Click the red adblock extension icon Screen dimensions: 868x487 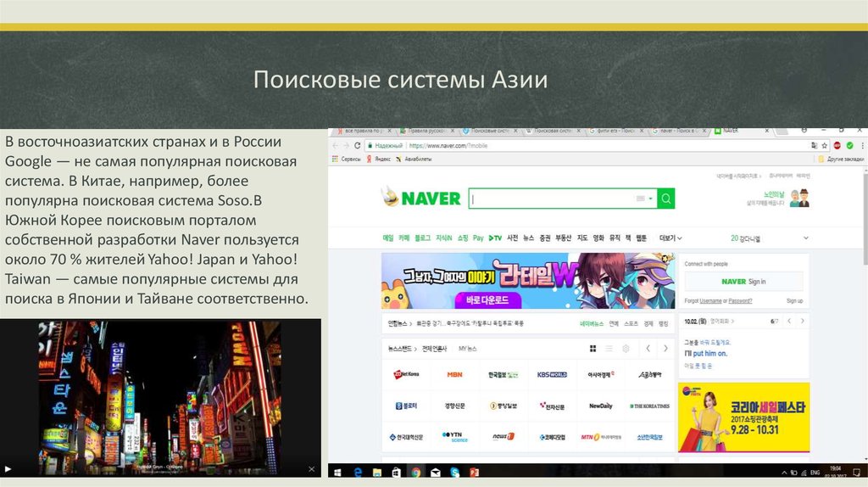point(837,146)
